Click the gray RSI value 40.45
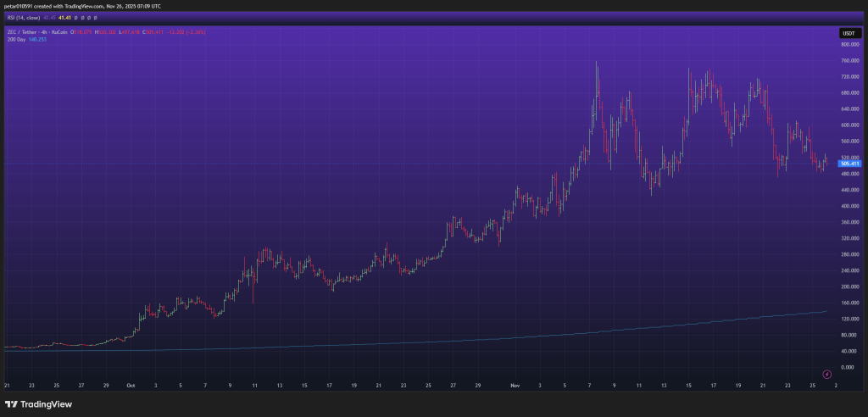The width and height of the screenshot is (868, 417). tap(50, 16)
